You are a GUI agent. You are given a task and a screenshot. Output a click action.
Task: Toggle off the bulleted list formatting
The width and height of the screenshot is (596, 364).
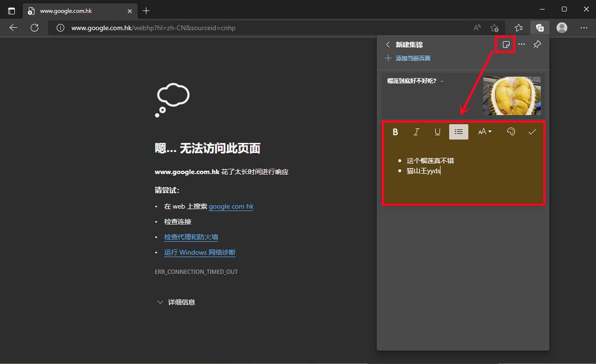click(458, 132)
